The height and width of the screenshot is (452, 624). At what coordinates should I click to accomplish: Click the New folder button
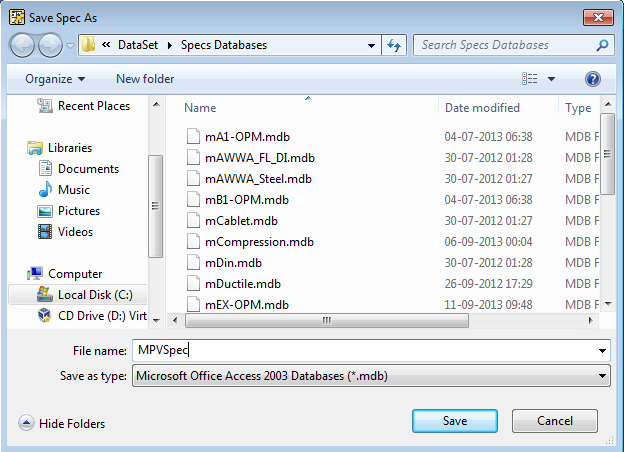click(x=145, y=79)
